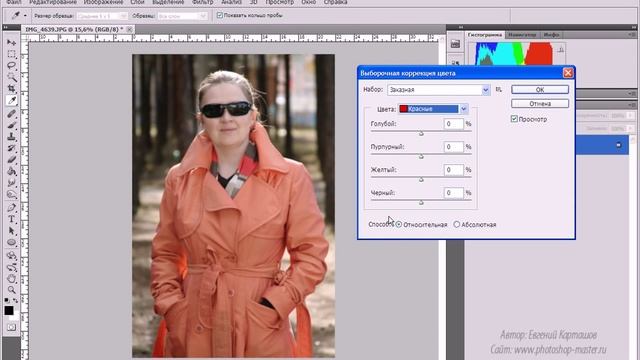The width and height of the screenshot is (640, 360).
Task: Expand the toolbox double-arrow
Action: click(5, 27)
